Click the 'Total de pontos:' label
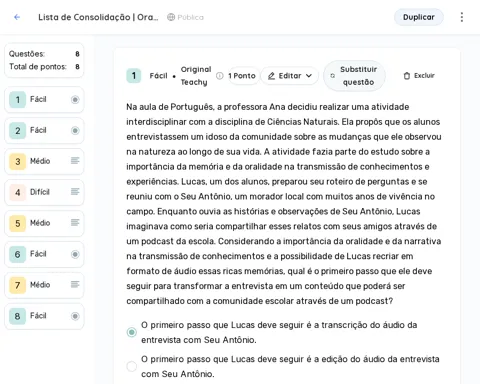 coord(38,67)
